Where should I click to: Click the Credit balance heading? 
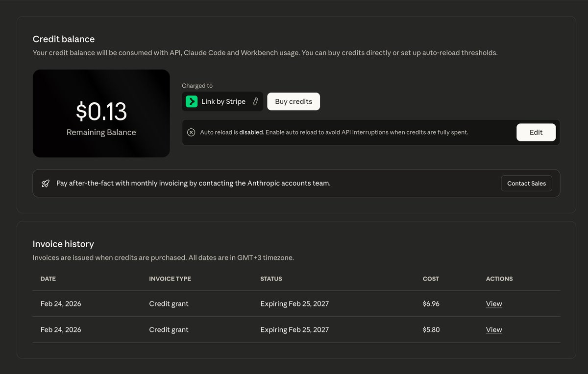[64, 39]
